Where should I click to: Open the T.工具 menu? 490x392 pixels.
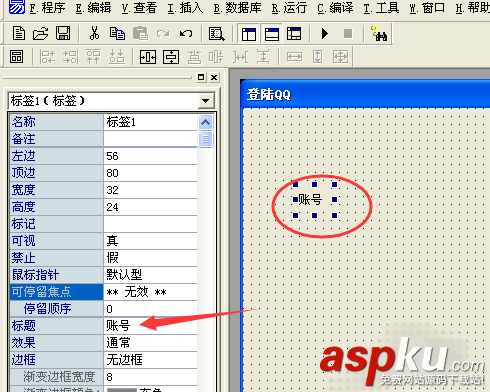(x=381, y=8)
